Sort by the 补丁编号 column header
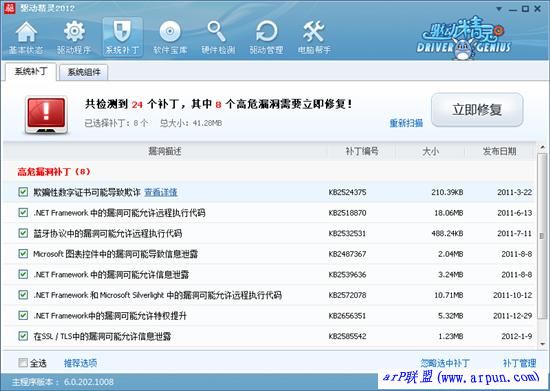The image size is (550, 391). click(x=362, y=151)
